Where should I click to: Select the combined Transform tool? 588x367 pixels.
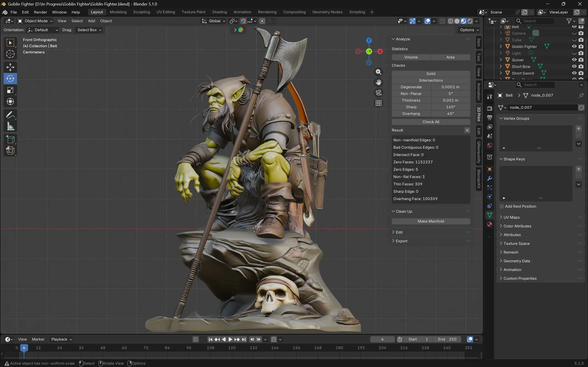pyautogui.click(x=10, y=102)
